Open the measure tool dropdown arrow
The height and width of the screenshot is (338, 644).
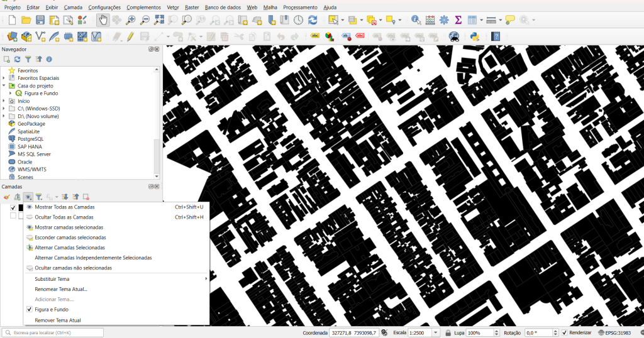(x=500, y=19)
